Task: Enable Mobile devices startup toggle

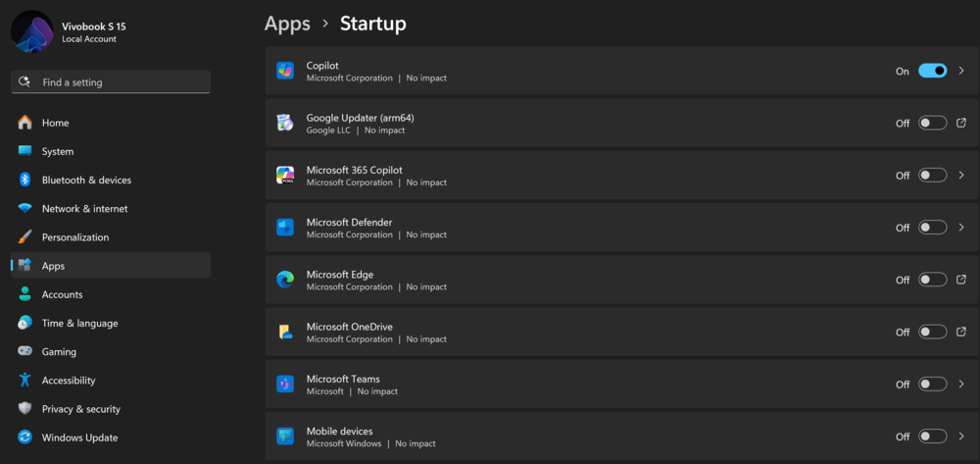Action: [933, 437]
